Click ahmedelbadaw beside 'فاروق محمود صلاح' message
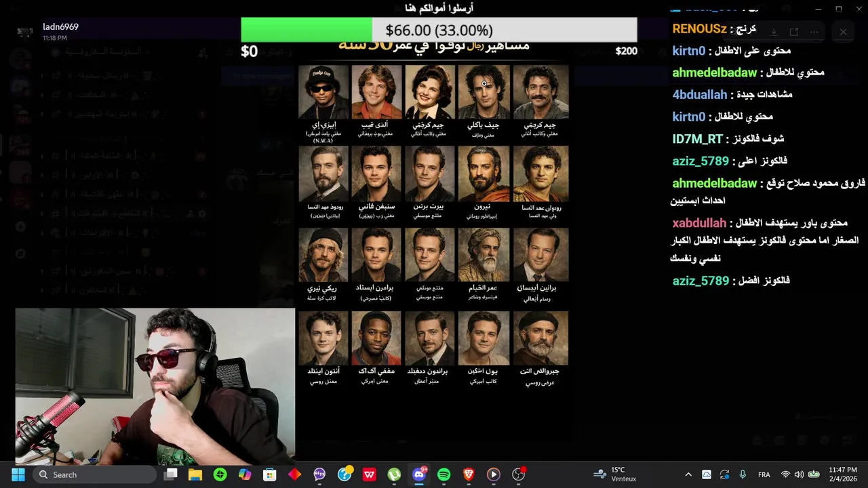This screenshot has width=868, height=488. point(714,183)
